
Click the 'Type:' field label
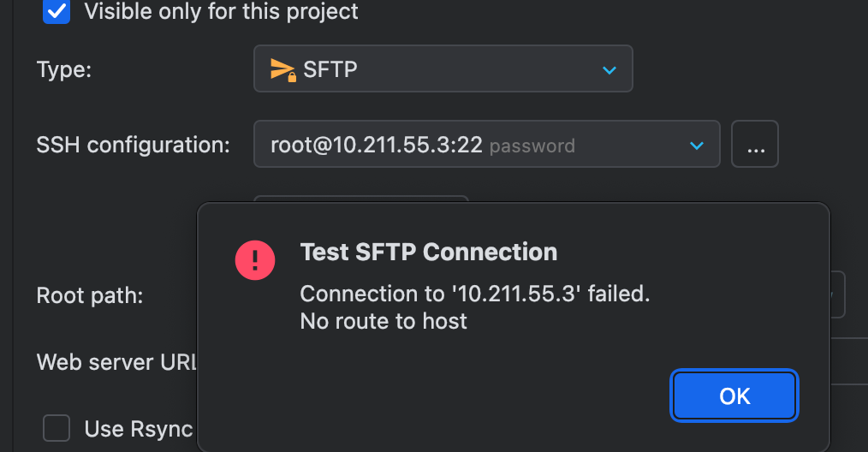tap(64, 69)
